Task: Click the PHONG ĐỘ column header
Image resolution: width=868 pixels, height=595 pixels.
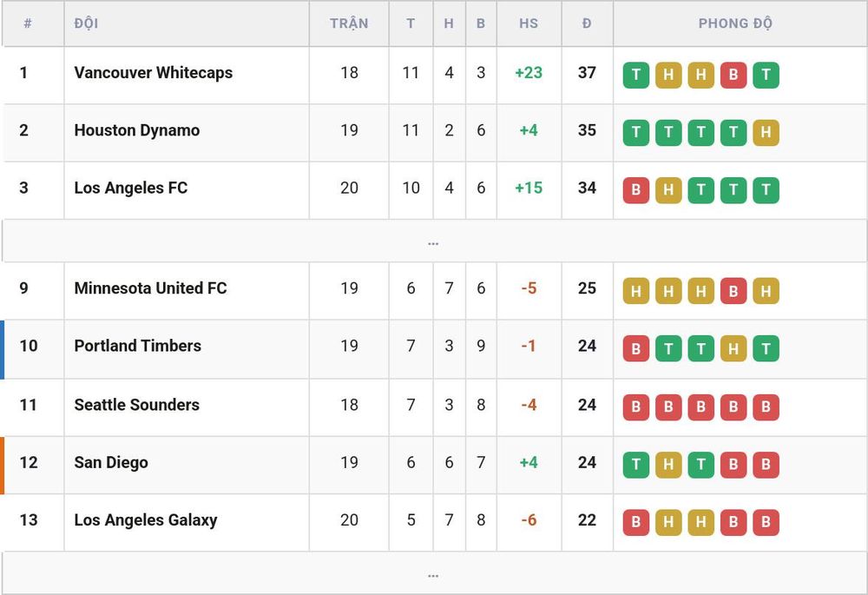Action: 735,23
